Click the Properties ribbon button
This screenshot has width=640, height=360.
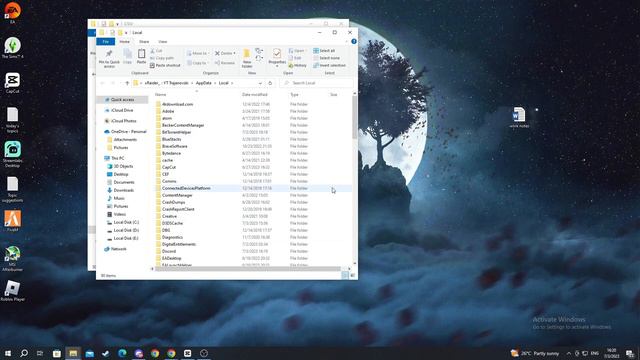coord(277,58)
